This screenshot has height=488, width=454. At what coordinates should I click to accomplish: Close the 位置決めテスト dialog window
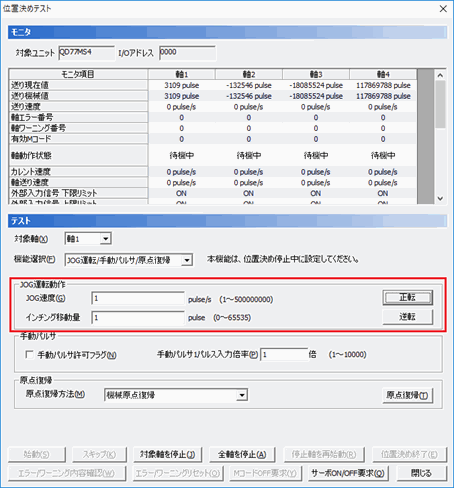coord(443,9)
